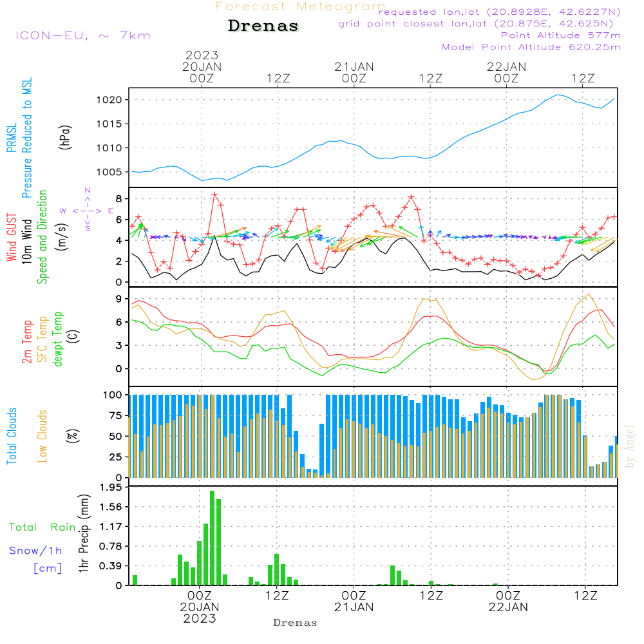Select the 'requested lon,lat (20.8928E, 42.6227N)' line
The width and height of the screenshot is (644, 644).
[500, 12]
